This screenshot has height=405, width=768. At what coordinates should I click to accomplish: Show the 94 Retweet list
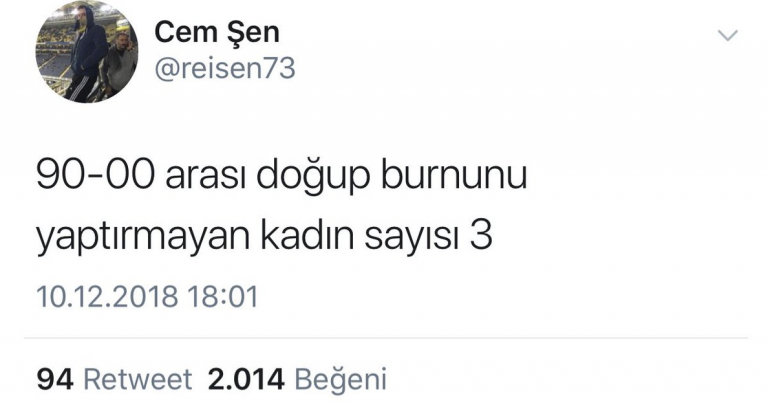(x=115, y=380)
